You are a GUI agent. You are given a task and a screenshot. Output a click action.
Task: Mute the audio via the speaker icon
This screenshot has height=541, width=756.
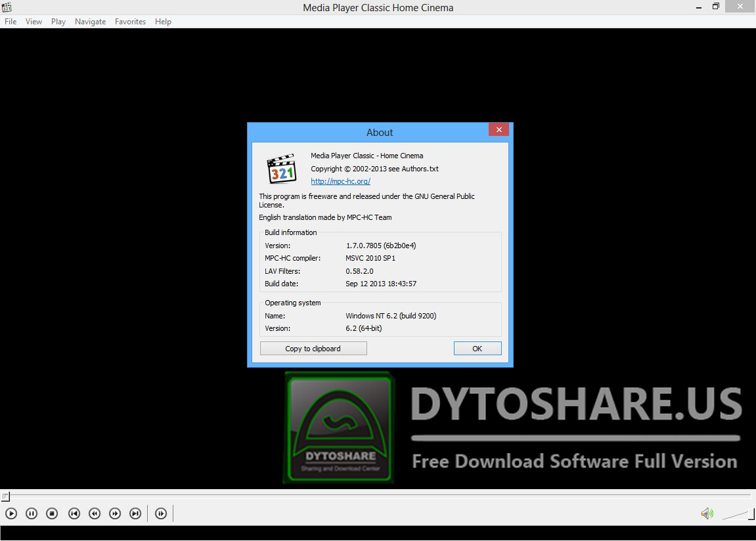point(707,513)
